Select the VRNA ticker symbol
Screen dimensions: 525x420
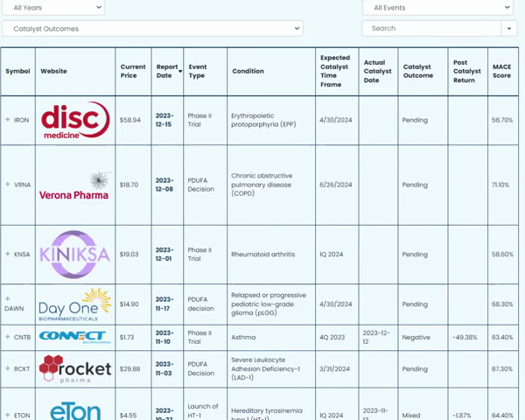pyautogui.click(x=22, y=185)
